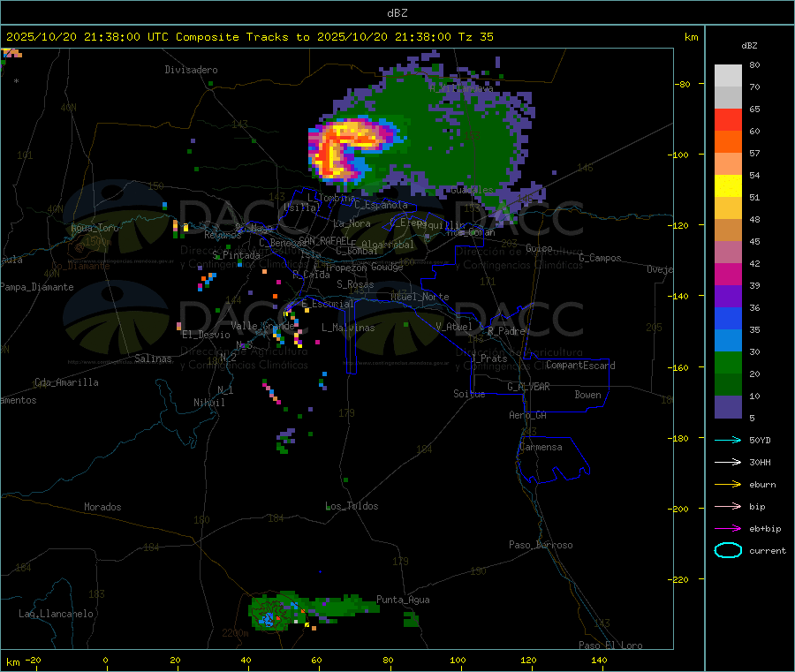Click the Agua_Toro place label
Viewport: 795px width, 672px height.
click(x=95, y=228)
